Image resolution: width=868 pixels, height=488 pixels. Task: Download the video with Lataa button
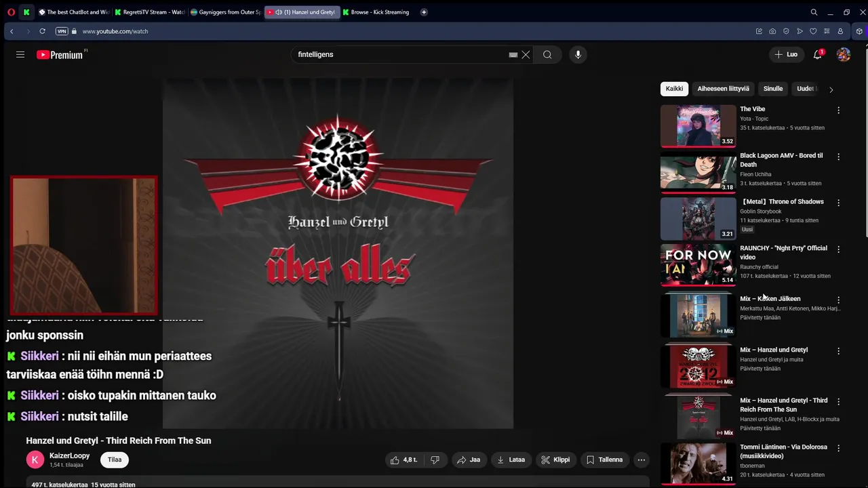(511, 460)
